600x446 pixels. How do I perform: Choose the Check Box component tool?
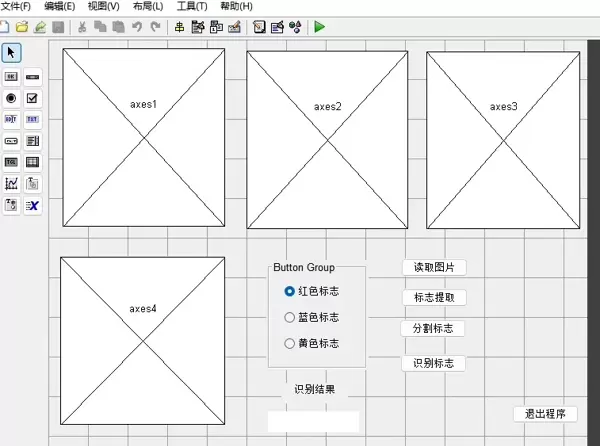pyautogui.click(x=32, y=98)
